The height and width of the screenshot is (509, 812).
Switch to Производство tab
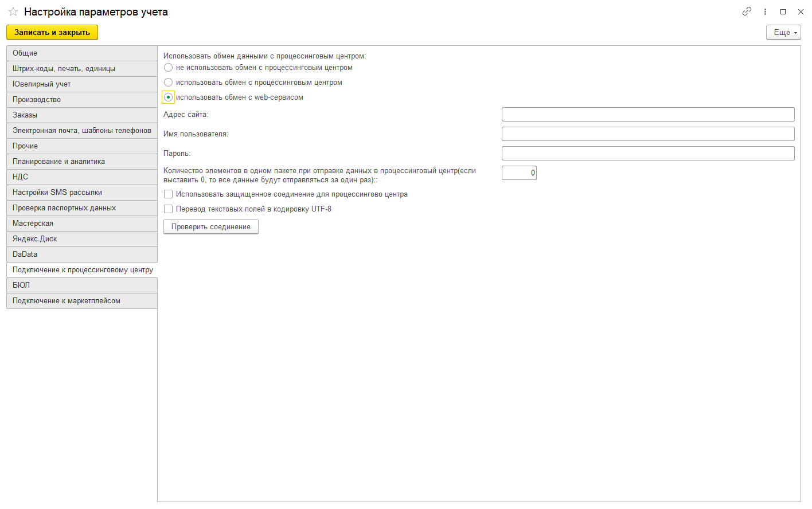pos(82,100)
